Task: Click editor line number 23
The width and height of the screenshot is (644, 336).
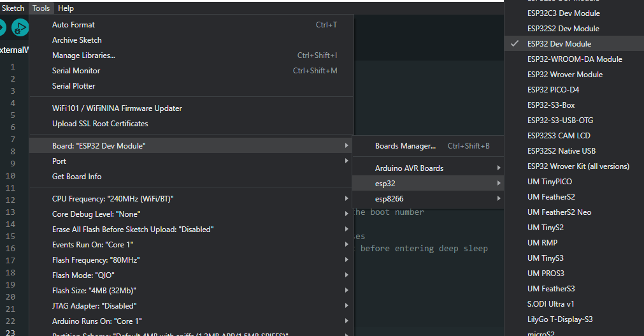Action: 10,333
